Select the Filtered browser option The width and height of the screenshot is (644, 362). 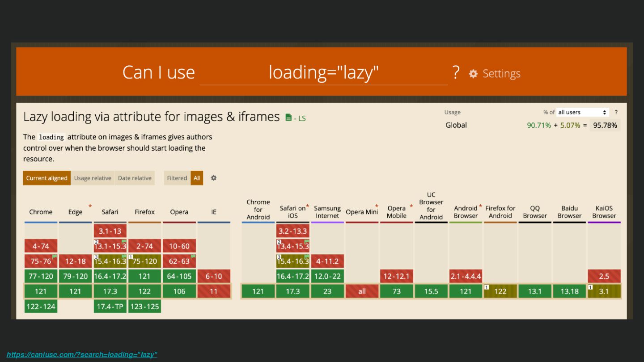(x=177, y=178)
